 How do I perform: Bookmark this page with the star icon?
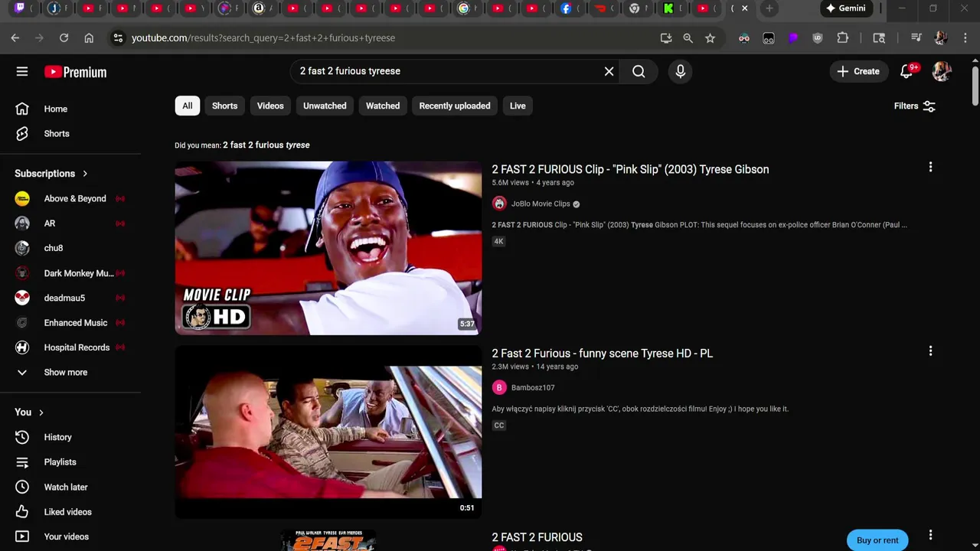click(710, 37)
